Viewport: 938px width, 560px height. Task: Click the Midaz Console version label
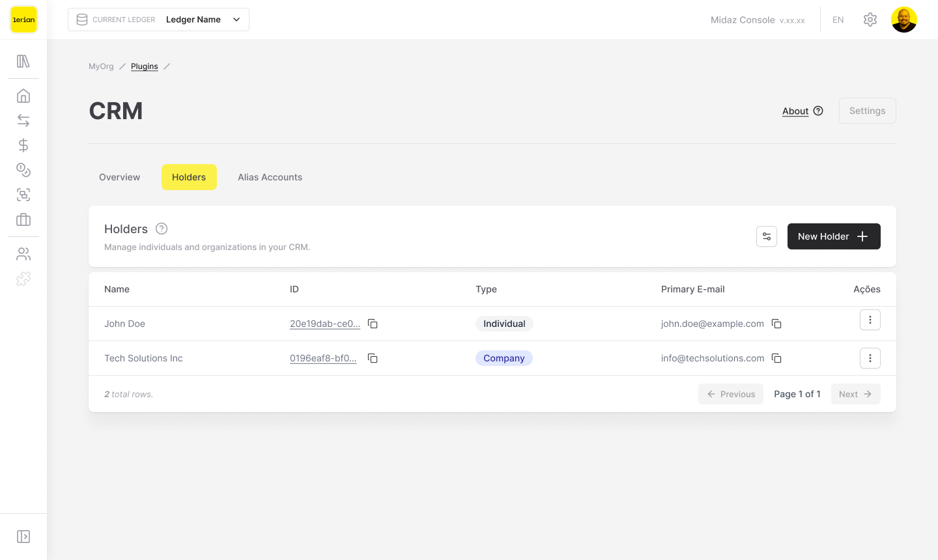click(x=758, y=20)
